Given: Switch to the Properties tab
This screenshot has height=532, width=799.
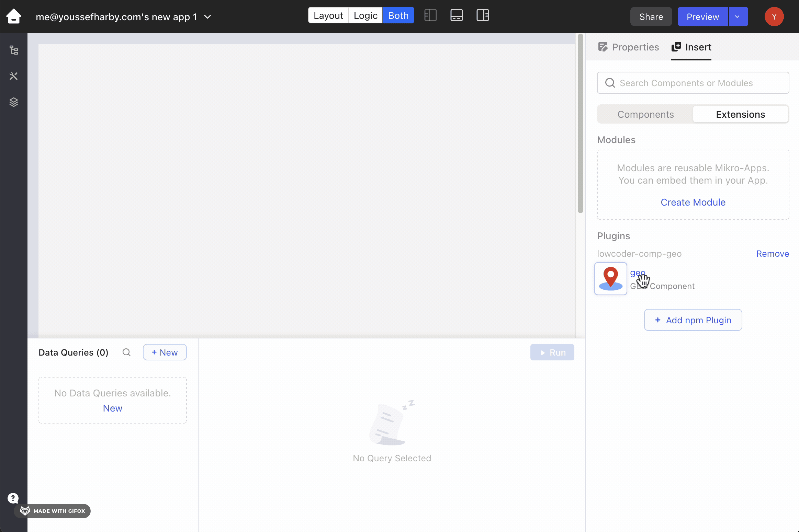Looking at the screenshot, I should click(x=629, y=47).
